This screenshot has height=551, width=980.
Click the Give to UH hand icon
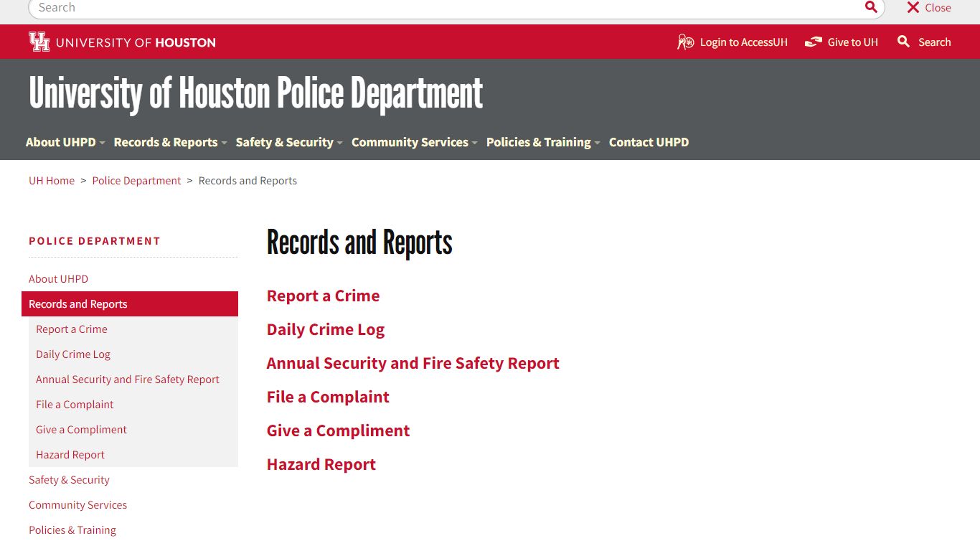(813, 42)
